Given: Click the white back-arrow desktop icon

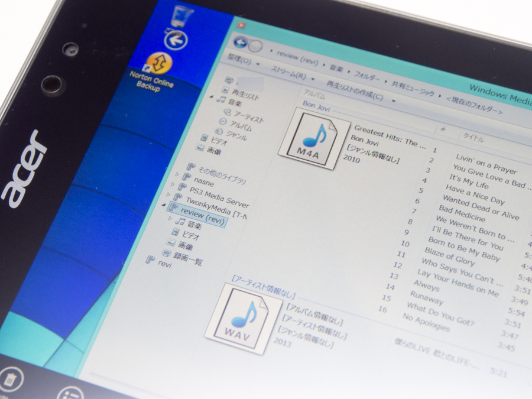Looking at the screenshot, I should 176,41.
